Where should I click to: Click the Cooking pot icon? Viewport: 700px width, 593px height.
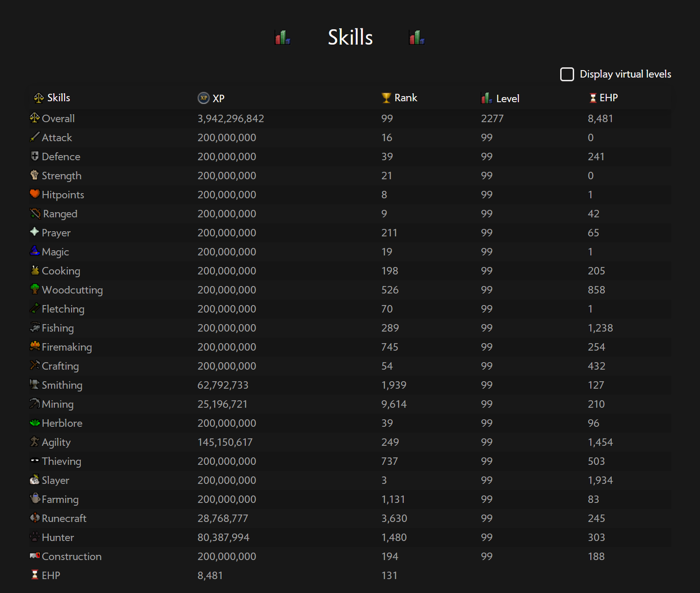(x=35, y=270)
